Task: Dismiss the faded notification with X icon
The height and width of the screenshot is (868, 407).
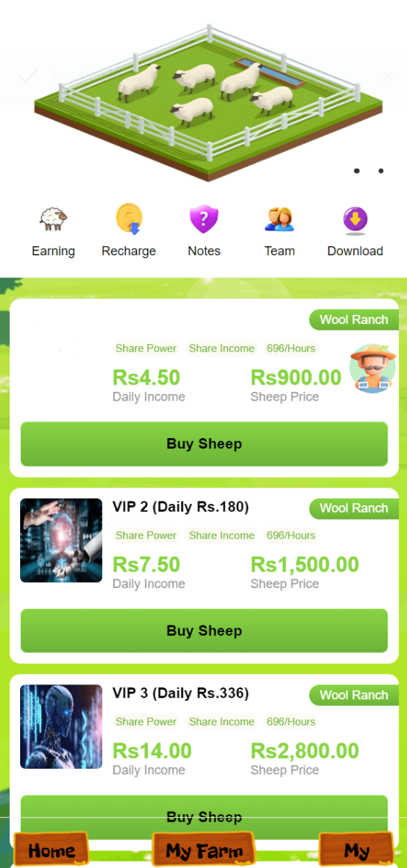Action: 388,77
